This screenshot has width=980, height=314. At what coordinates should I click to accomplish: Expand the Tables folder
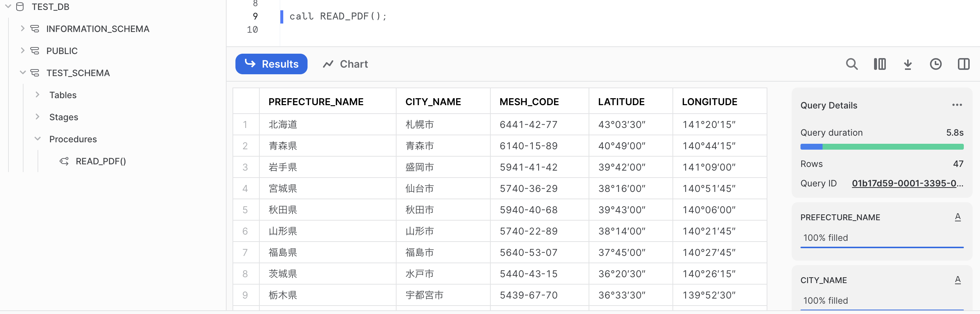tap(37, 94)
